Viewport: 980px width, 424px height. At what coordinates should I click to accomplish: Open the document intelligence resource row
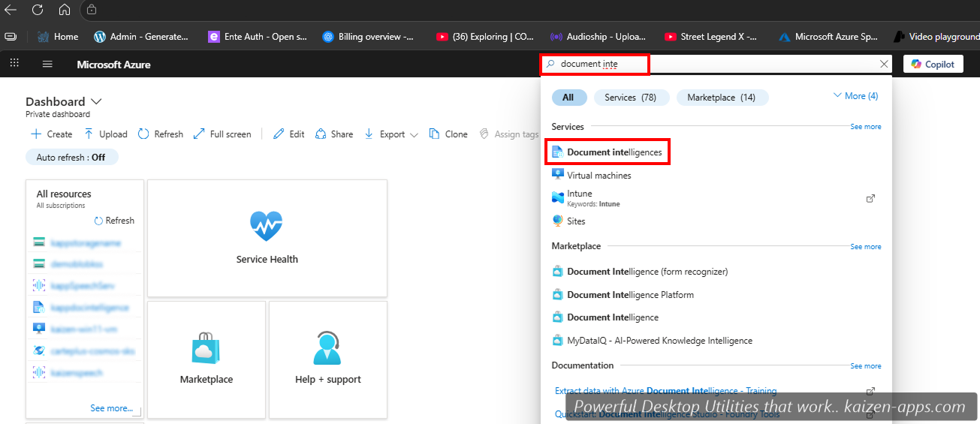[83, 308]
